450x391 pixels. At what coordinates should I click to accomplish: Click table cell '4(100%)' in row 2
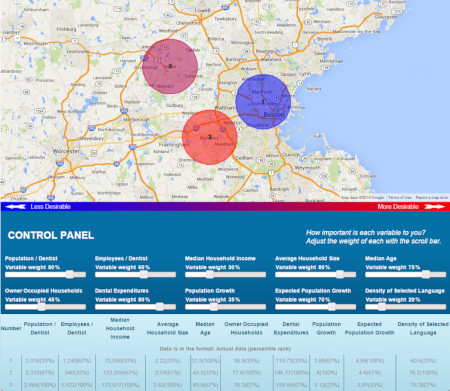(x=326, y=373)
